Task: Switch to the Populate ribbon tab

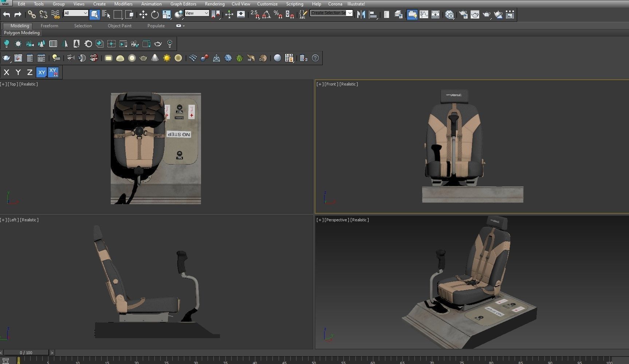Action: coord(156,26)
